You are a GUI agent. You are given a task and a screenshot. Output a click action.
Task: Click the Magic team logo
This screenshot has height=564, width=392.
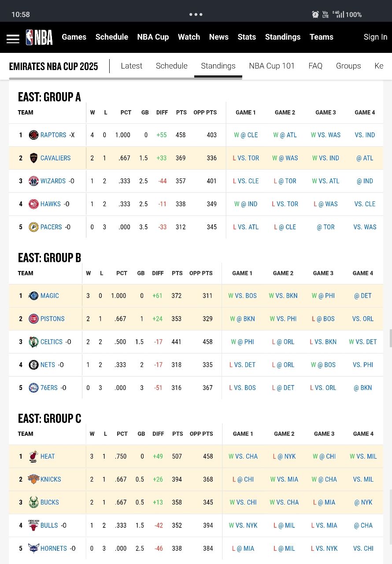[33, 296]
